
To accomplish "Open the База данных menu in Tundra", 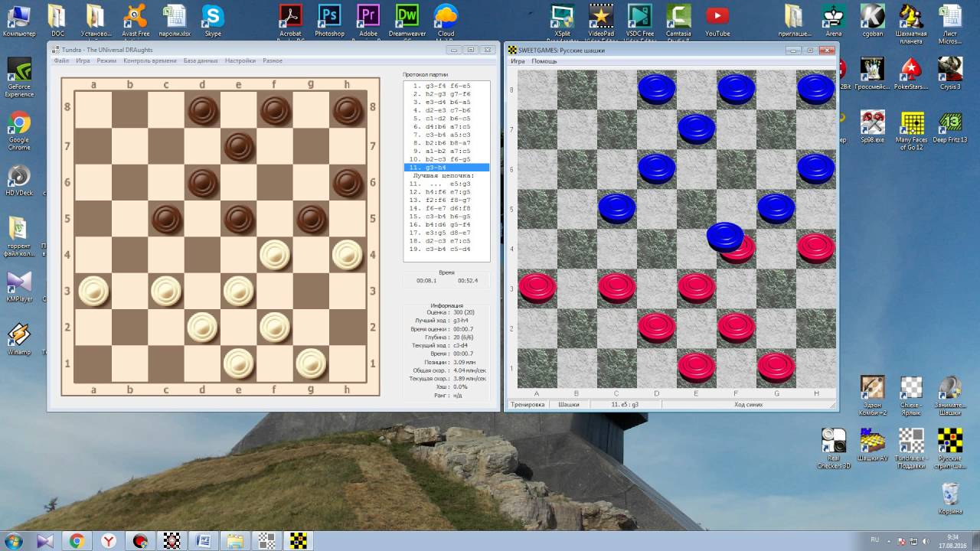I will click(201, 60).
